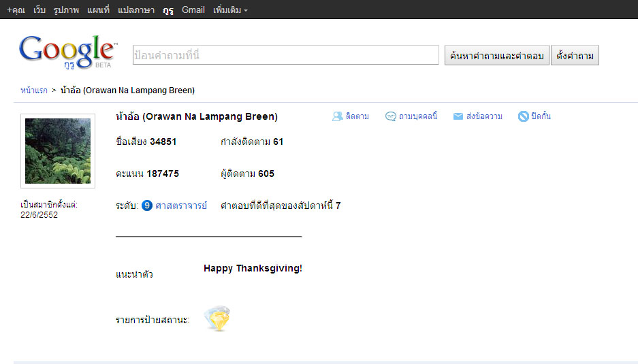The height and width of the screenshot is (364, 638).
Task: Select กูรู in the top bar
Action: pyautogui.click(x=168, y=10)
